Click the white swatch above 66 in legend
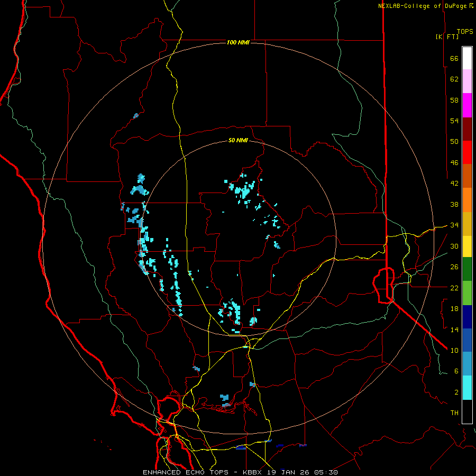This screenshot has height=476, width=476. point(467,58)
